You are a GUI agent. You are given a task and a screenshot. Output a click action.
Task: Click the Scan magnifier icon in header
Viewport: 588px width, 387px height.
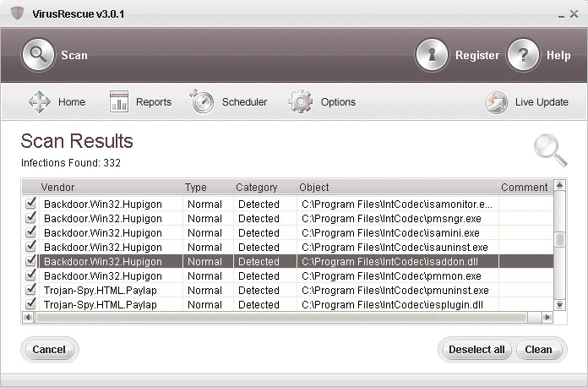(x=38, y=56)
